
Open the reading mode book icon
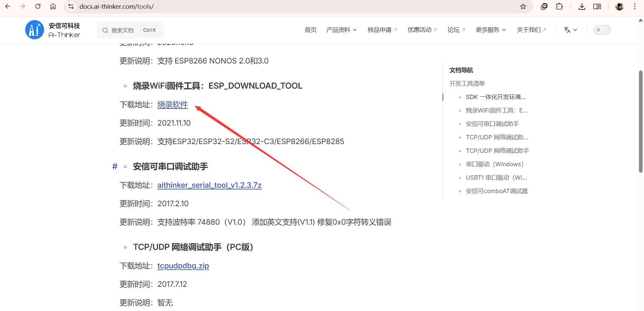597,6
